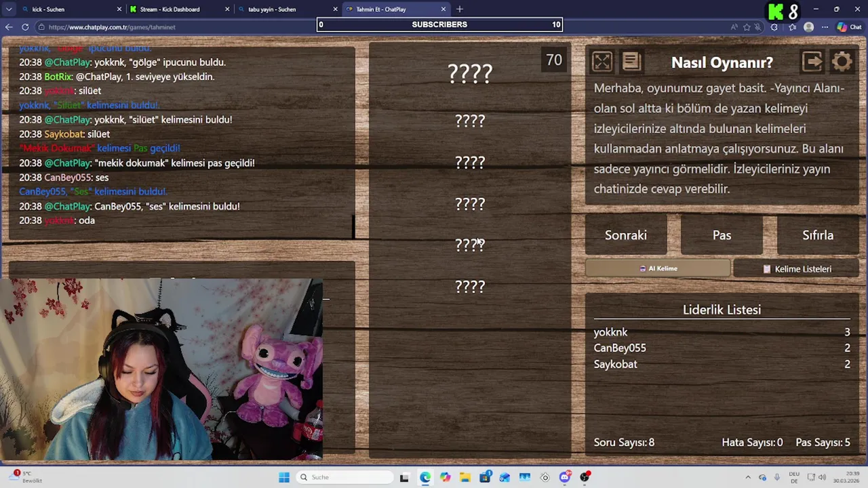The width and height of the screenshot is (868, 488).
Task: Click the DEU language indicator in tray
Action: pos(794,477)
